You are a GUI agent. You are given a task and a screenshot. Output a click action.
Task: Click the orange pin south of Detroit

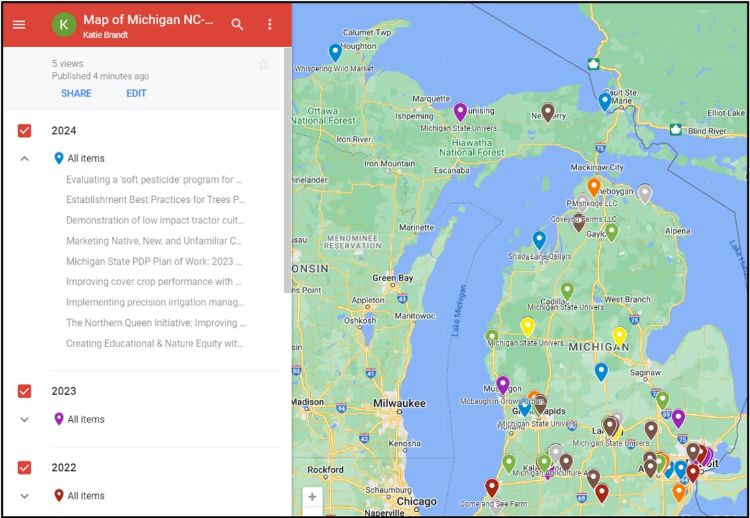click(x=679, y=492)
